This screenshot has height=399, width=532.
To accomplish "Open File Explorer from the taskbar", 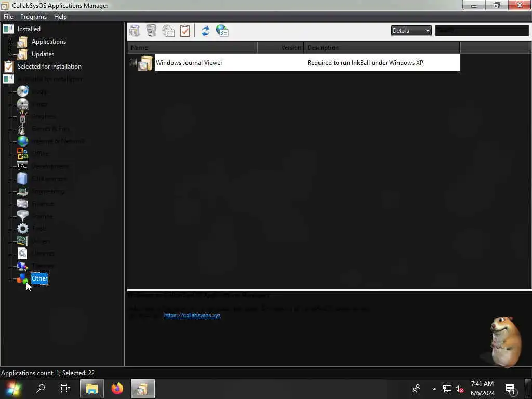I will (x=91, y=389).
